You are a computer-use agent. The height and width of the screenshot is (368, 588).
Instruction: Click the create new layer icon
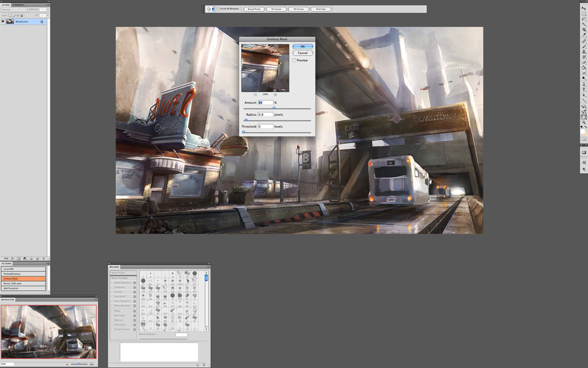(x=37, y=258)
